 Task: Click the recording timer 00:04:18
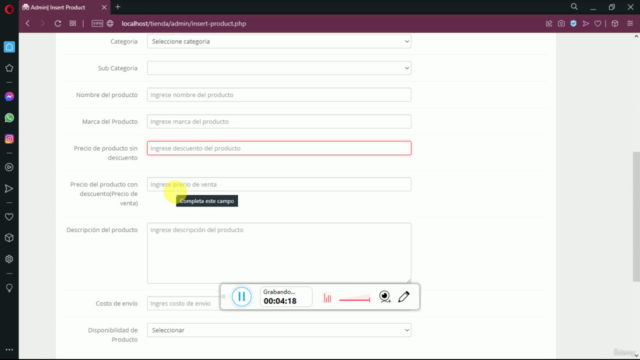280,301
